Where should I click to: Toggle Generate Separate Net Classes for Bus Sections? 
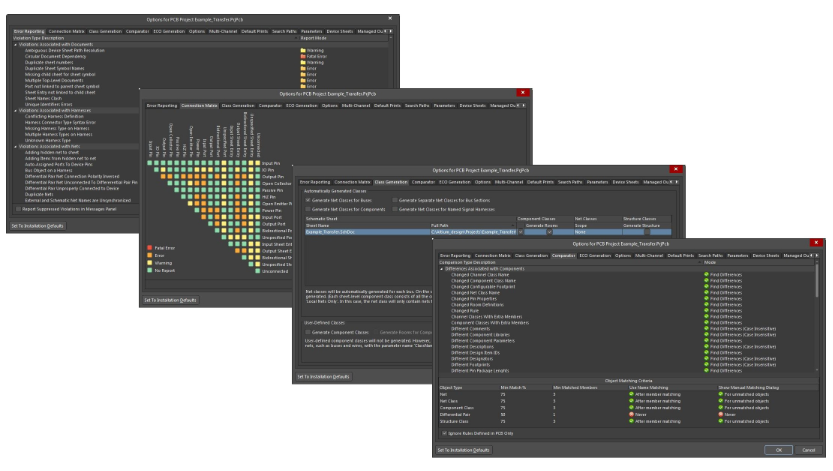coord(395,200)
